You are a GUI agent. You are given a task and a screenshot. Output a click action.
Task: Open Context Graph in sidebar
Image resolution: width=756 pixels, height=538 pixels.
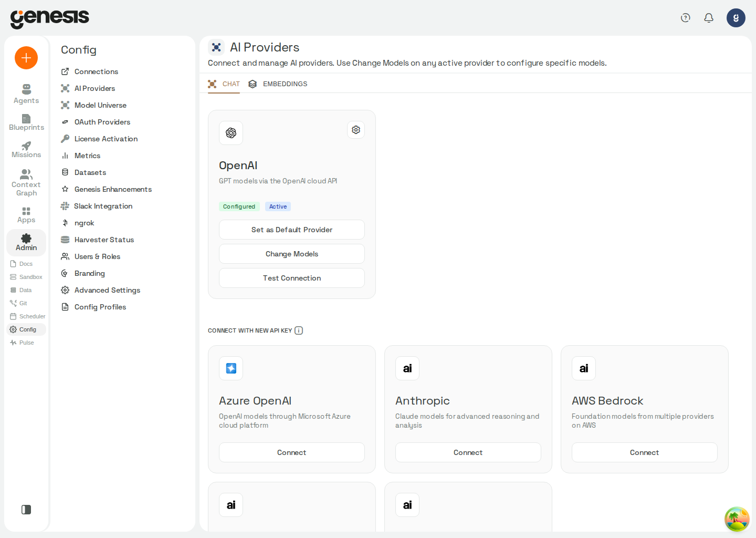click(26, 182)
